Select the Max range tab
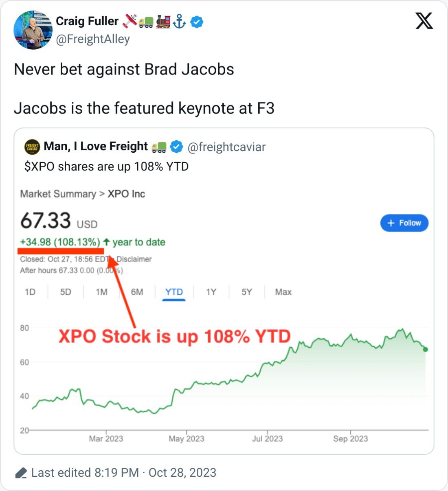This screenshot has width=448, height=491. point(283,292)
